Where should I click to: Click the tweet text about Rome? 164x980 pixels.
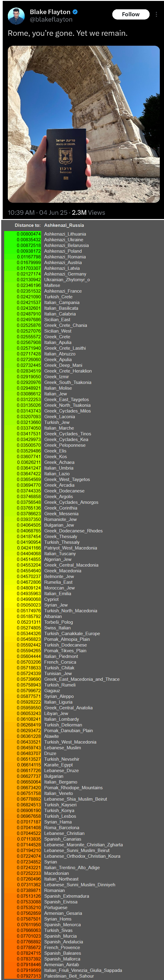pyautogui.click(x=68, y=33)
